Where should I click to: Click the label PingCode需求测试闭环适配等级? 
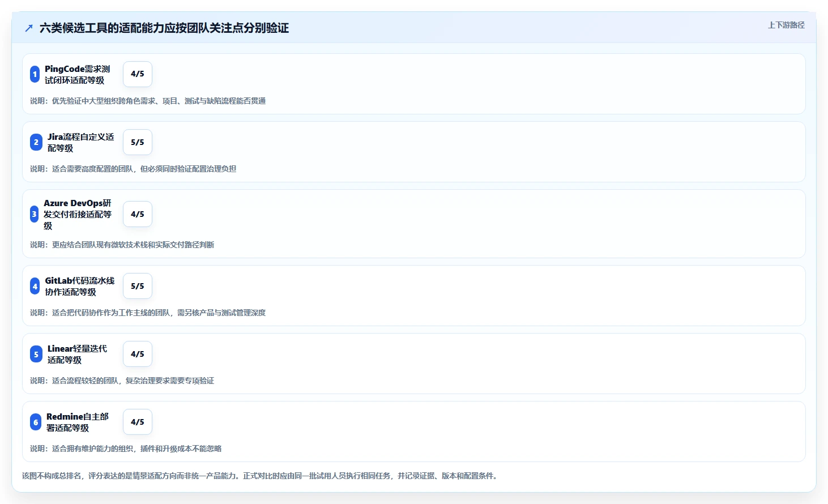coord(78,74)
